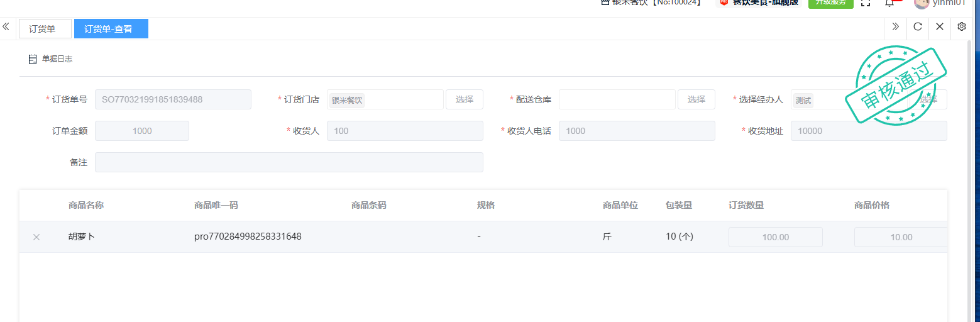Screen dimensions: 980x322
Task: Click the 收货人电话 field
Action: pos(636,131)
